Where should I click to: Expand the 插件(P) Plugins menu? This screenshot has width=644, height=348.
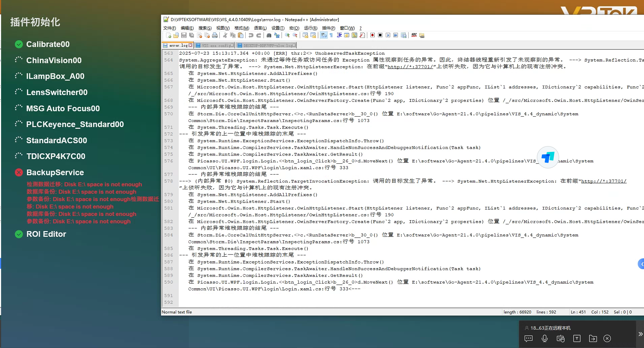click(x=328, y=28)
